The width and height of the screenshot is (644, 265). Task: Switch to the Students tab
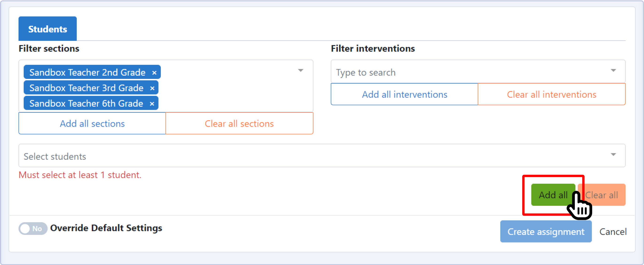(47, 29)
